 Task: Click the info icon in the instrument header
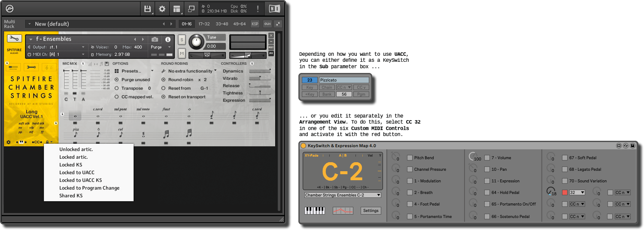coord(168,39)
